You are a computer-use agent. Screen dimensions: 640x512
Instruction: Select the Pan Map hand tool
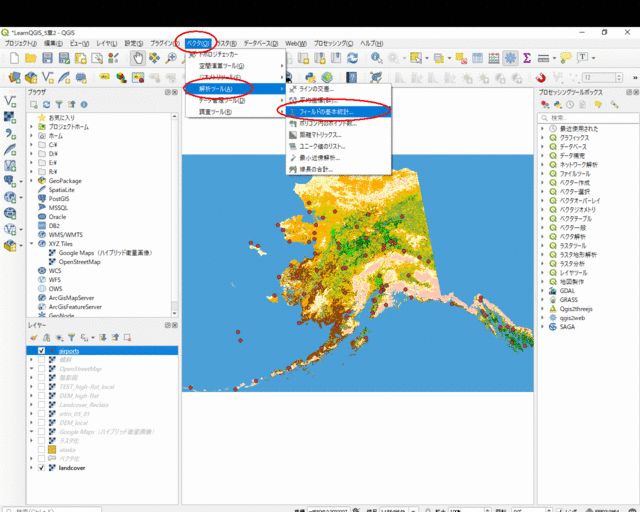coord(138,58)
